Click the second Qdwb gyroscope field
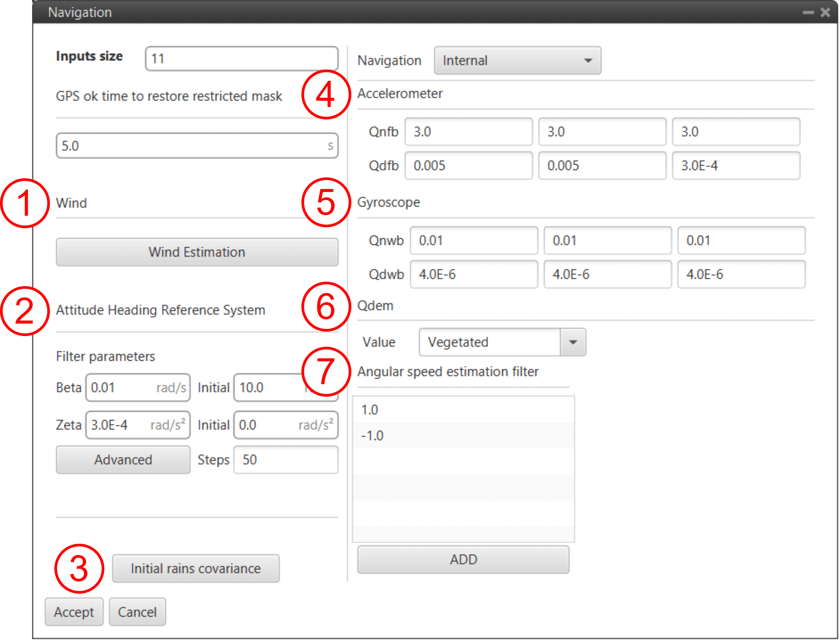The width and height of the screenshot is (840, 640). (x=608, y=275)
